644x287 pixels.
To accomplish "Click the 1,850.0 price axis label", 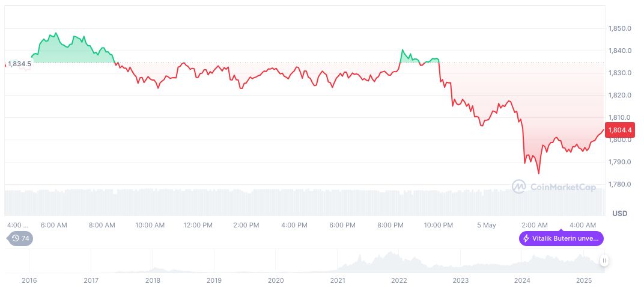I will (618, 28).
